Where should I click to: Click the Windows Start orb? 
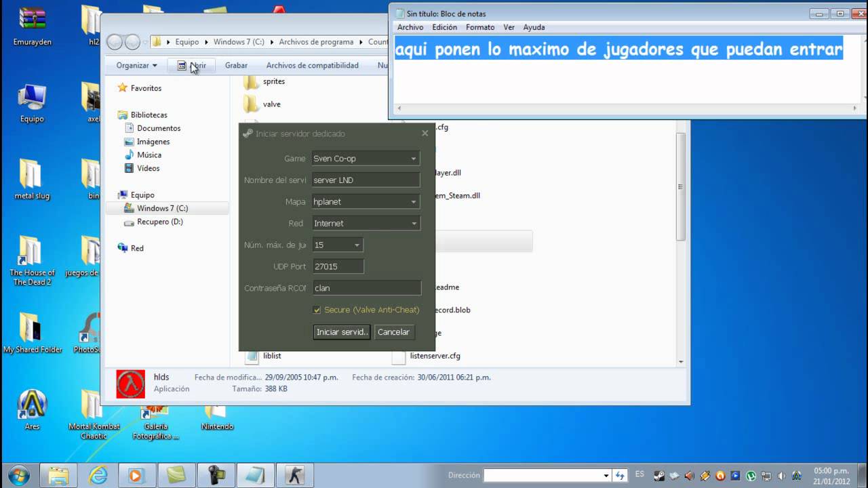click(18, 474)
